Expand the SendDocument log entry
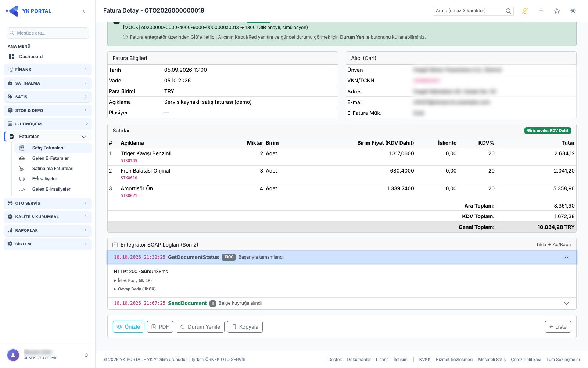 pos(342,303)
